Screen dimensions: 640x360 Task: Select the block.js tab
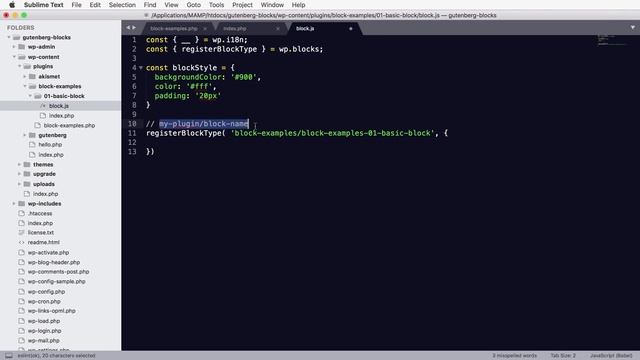tap(305, 29)
